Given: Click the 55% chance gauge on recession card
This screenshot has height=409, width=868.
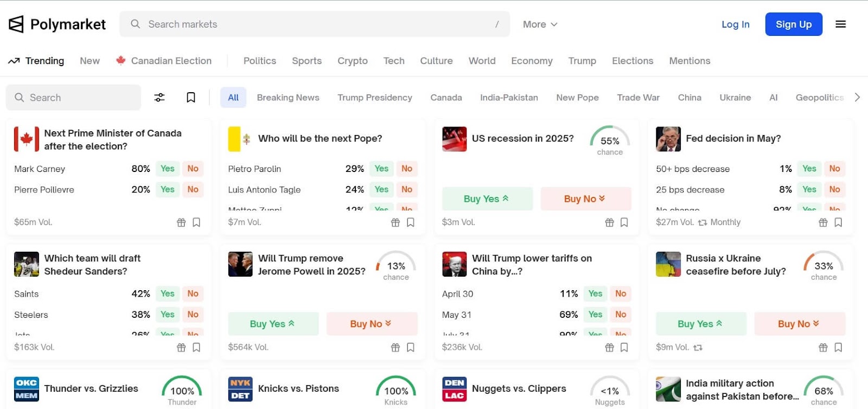Looking at the screenshot, I should (x=610, y=141).
